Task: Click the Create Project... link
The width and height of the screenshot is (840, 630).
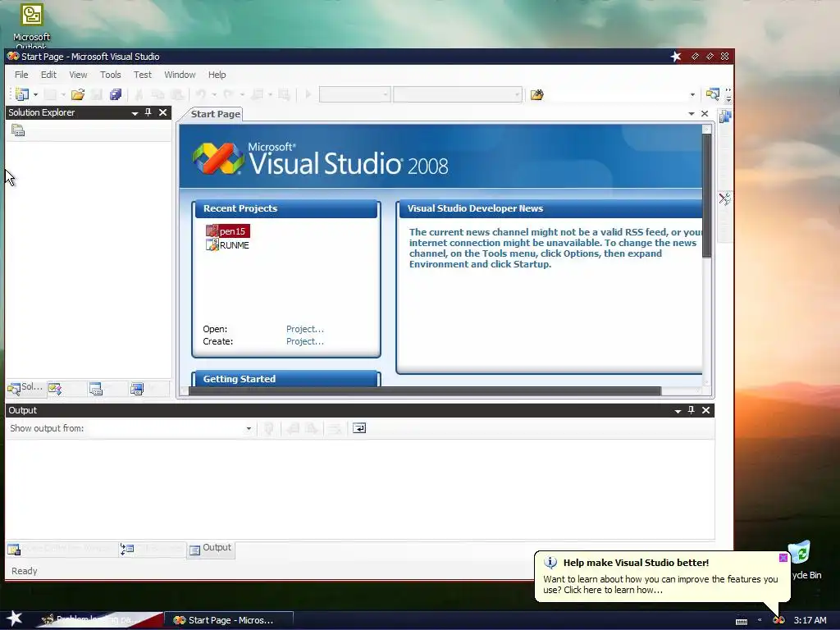Action: pos(305,341)
